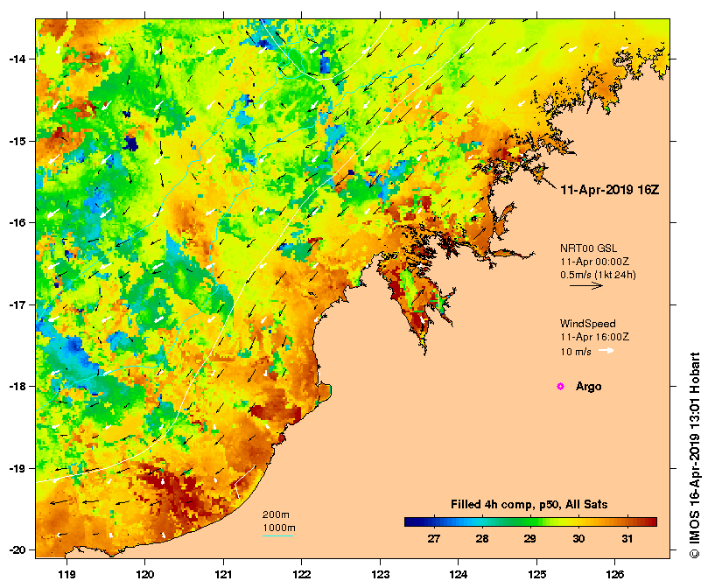Click the latitude axis label -14
708x588 pixels.
(18, 59)
